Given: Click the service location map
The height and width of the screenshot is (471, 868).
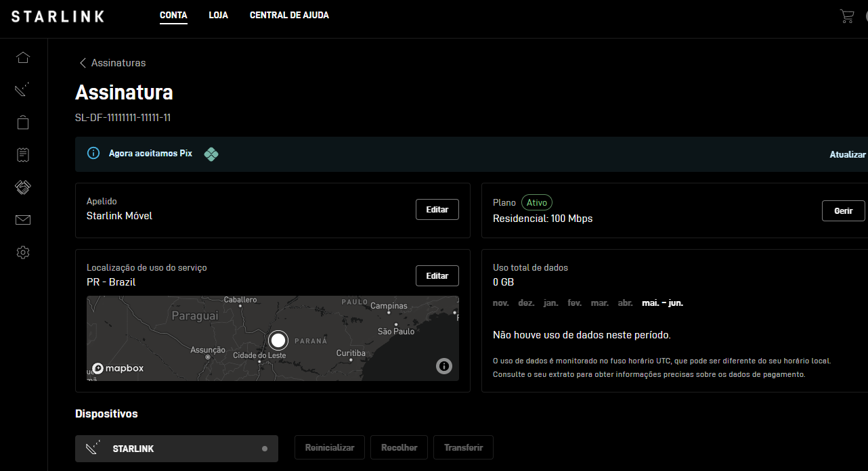Looking at the screenshot, I should tap(273, 338).
